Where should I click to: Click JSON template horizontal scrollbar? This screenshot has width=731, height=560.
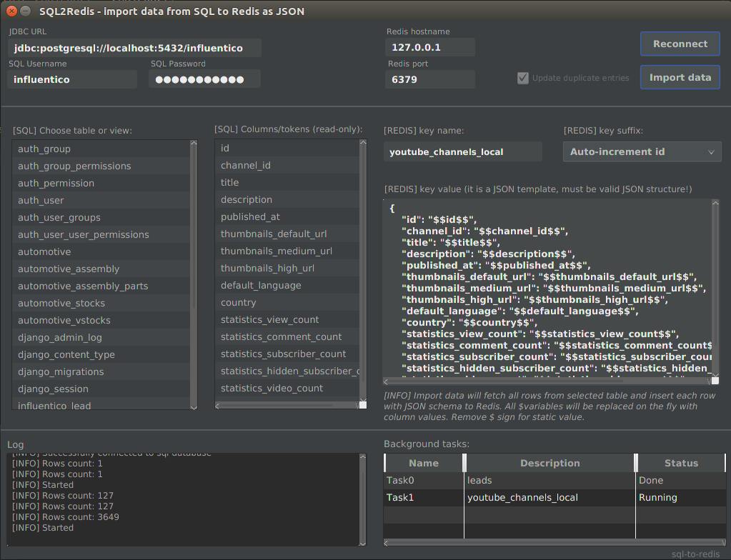(x=547, y=381)
